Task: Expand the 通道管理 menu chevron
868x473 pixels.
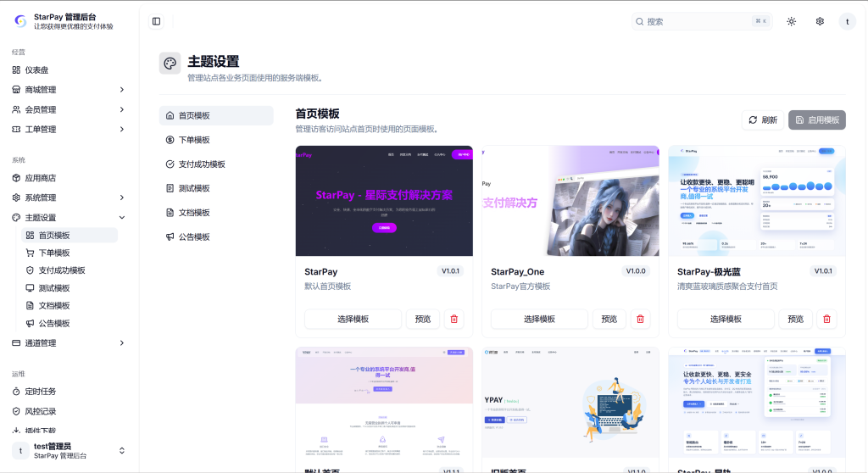Action: (x=122, y=343)
